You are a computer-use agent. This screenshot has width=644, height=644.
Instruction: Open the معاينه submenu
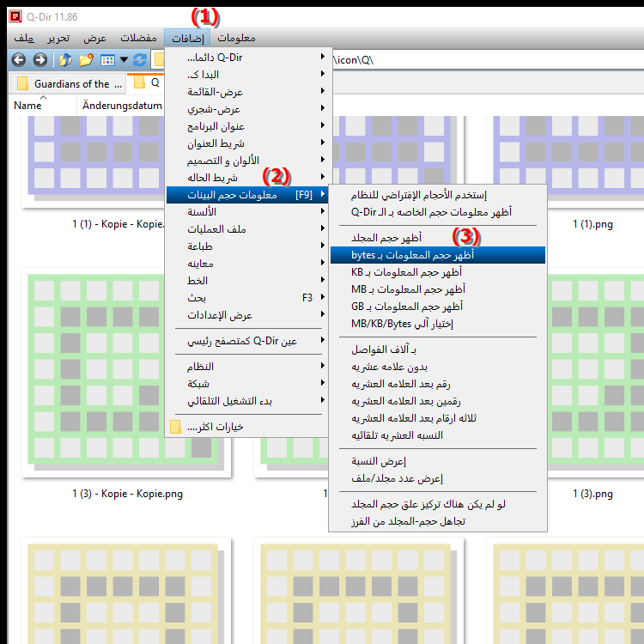click(x=246, y=264)
